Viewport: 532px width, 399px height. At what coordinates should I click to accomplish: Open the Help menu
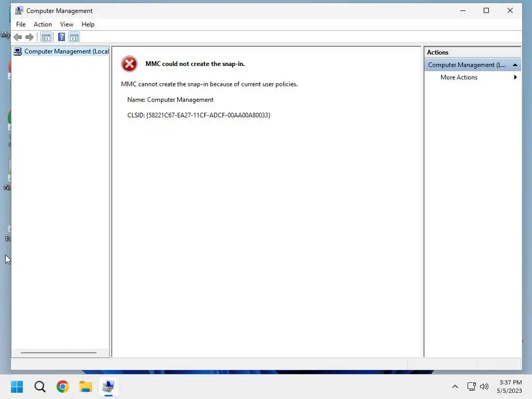point(88,24)
